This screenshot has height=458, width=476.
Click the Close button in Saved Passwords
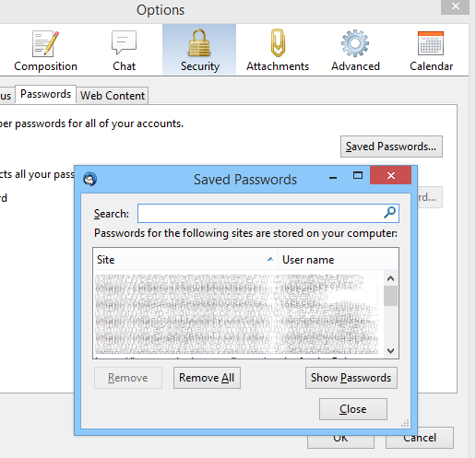353,409
